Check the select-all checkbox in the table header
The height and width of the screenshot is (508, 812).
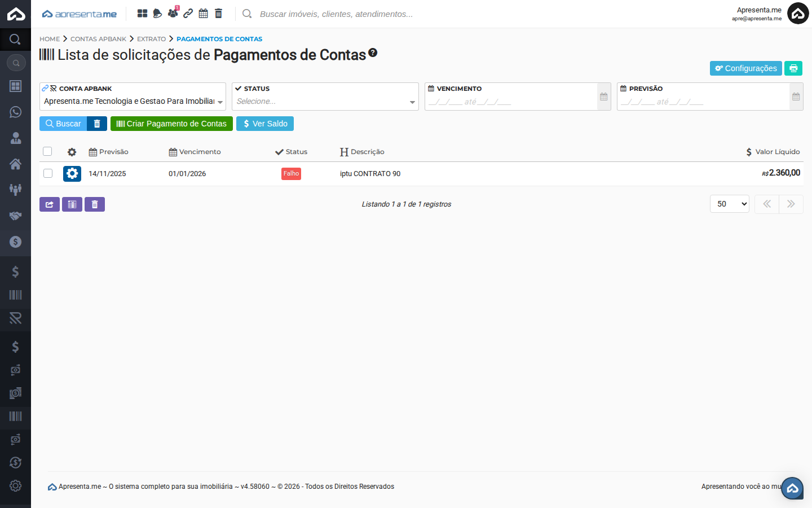47,151
